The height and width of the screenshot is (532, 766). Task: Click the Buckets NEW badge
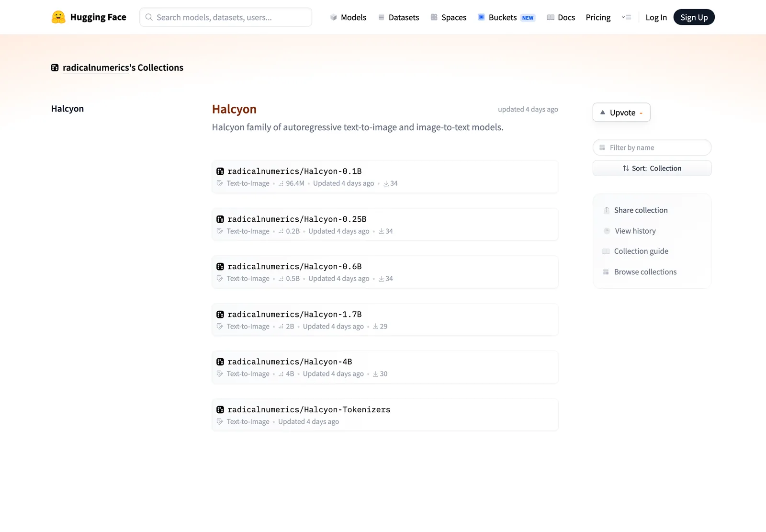point(528,18)
